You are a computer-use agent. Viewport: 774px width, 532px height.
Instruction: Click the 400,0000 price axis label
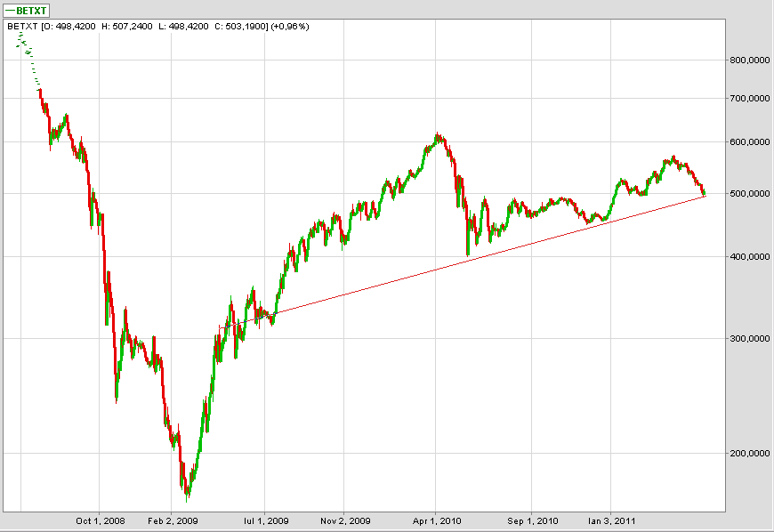[750, 257]
